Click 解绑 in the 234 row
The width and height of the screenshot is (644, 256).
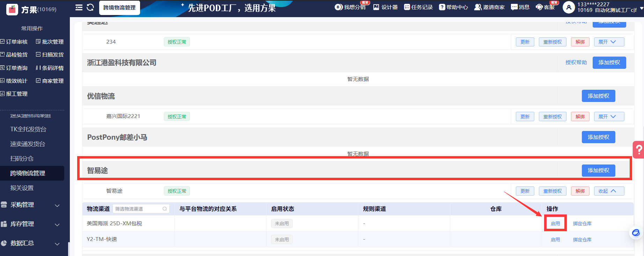[580, 42]
